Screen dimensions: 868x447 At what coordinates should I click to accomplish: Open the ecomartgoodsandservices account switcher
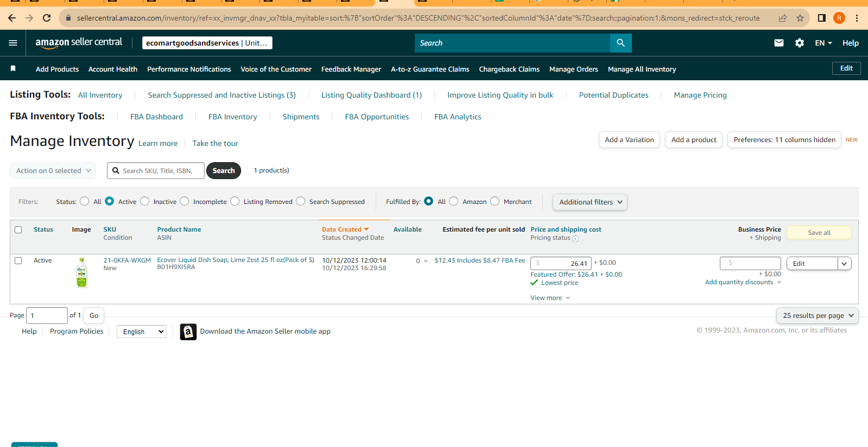tap(207, 43)
